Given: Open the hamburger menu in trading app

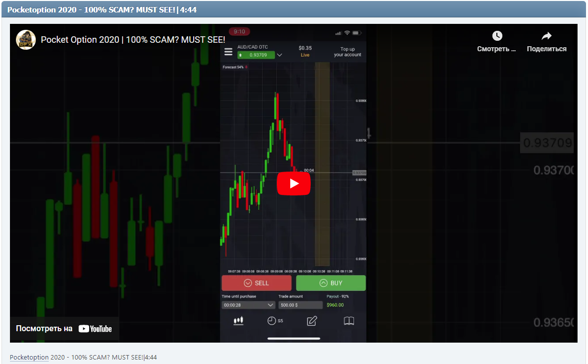Looking at the screenshot, I should [229, 52].
